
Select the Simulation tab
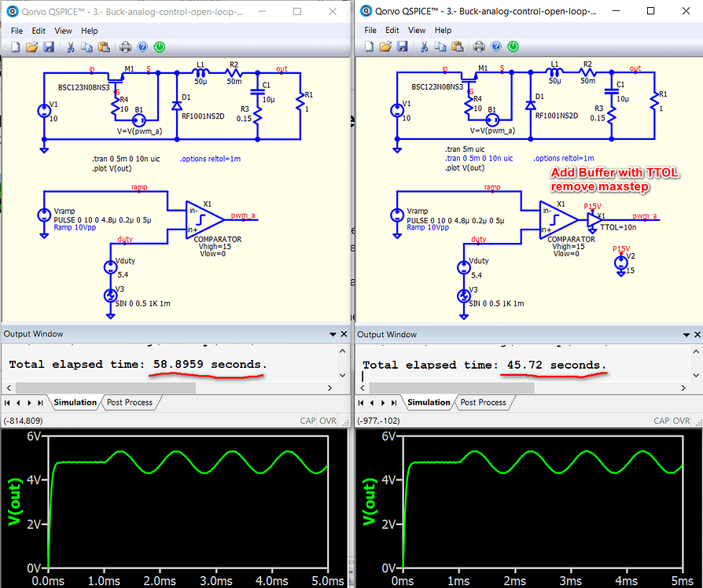tap(75, 402)
